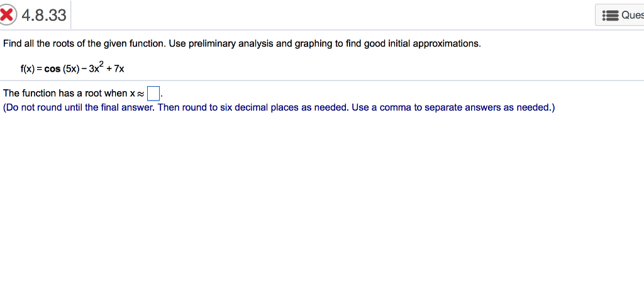Click the red X incorrect icon

pyautogui.click(x=8, y=14)
